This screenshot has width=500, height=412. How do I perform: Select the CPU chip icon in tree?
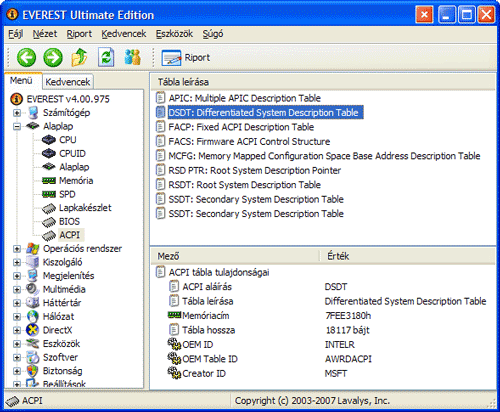pos(49,140)
